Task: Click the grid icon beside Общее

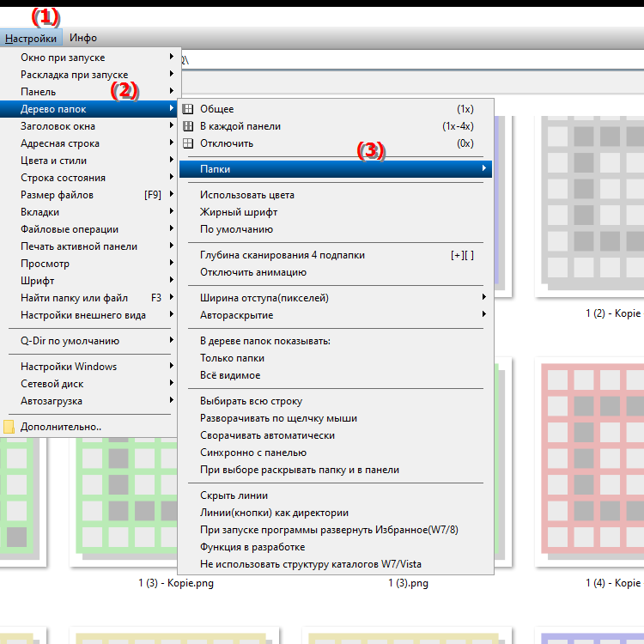Action: click(188, 109)
